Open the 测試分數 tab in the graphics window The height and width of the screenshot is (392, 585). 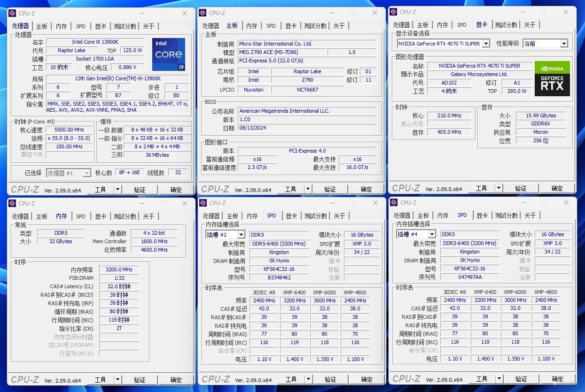click(x=506, y=25)
